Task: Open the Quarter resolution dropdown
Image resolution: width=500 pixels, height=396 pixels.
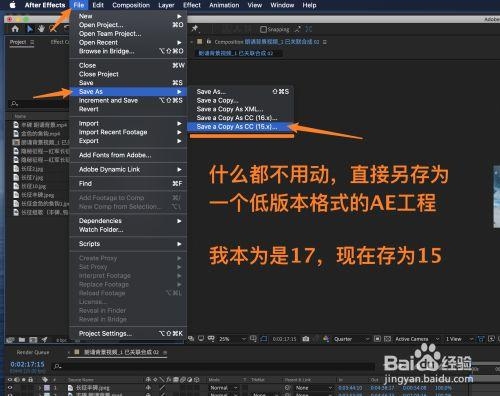Action: click(x=351, y=339)
